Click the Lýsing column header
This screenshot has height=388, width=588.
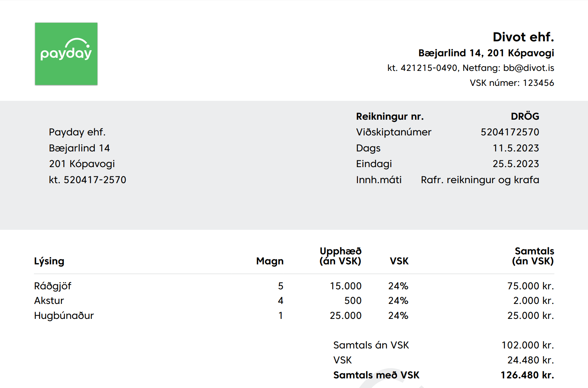pyautogui.click(x=49, y=261)
